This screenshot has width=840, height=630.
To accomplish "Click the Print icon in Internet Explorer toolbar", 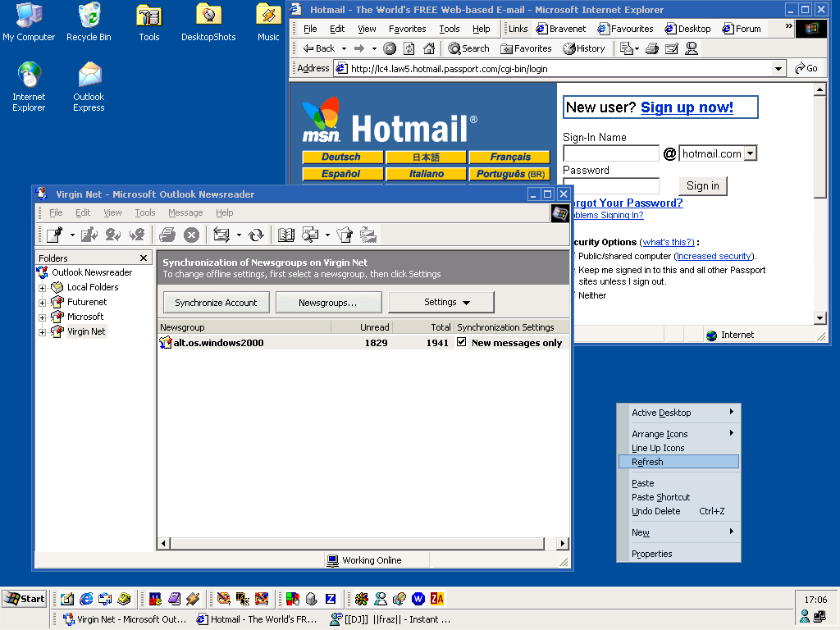I will (x=652, y=48).
